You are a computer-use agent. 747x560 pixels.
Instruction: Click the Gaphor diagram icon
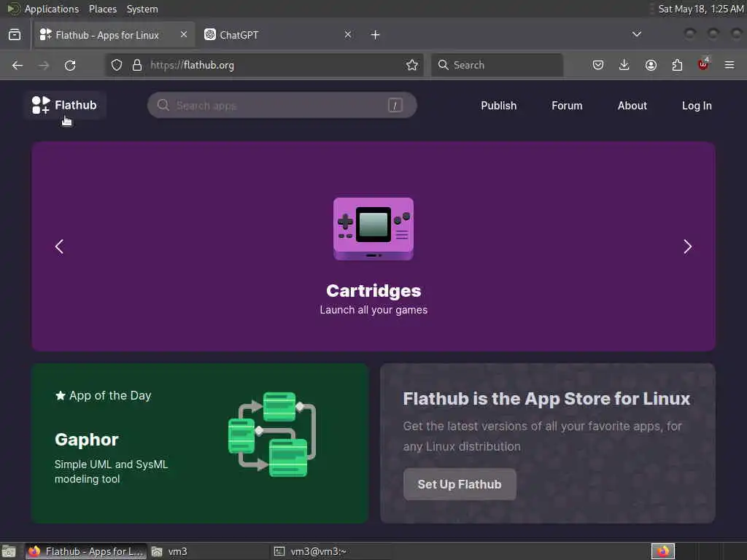[272, 435]
